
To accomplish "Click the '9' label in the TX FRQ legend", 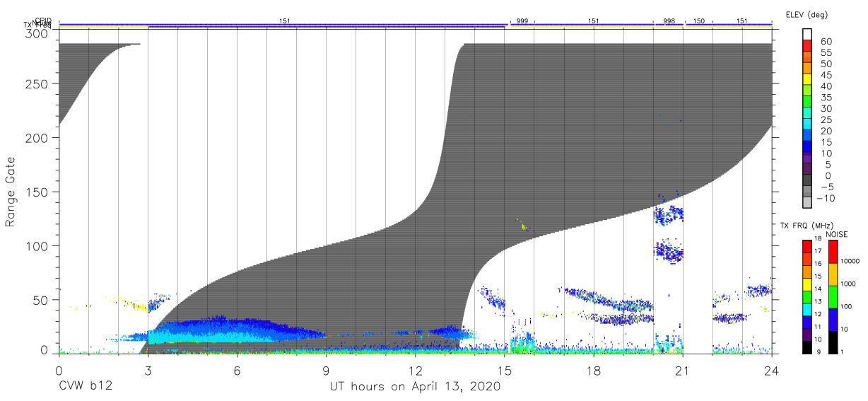I will point(820,351).
